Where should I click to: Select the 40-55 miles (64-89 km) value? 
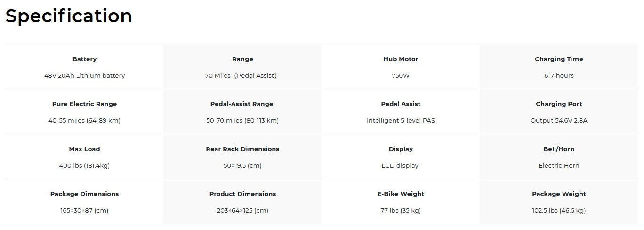coord(84,121)
